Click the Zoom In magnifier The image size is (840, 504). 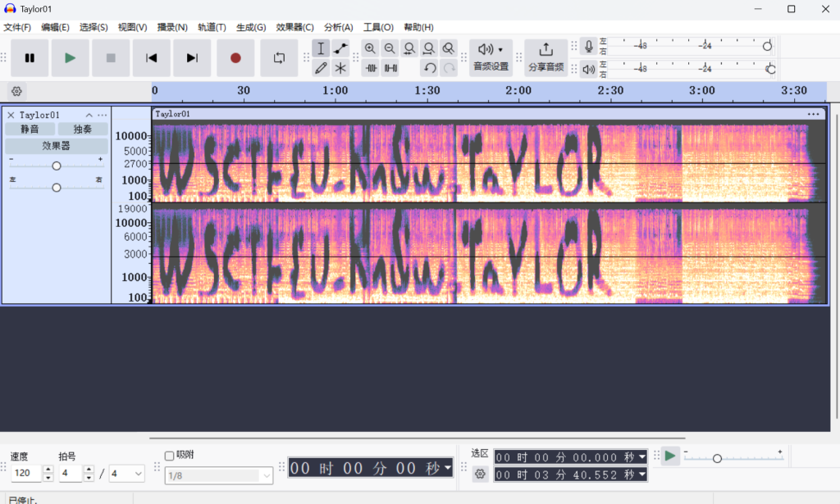point(370,48)
